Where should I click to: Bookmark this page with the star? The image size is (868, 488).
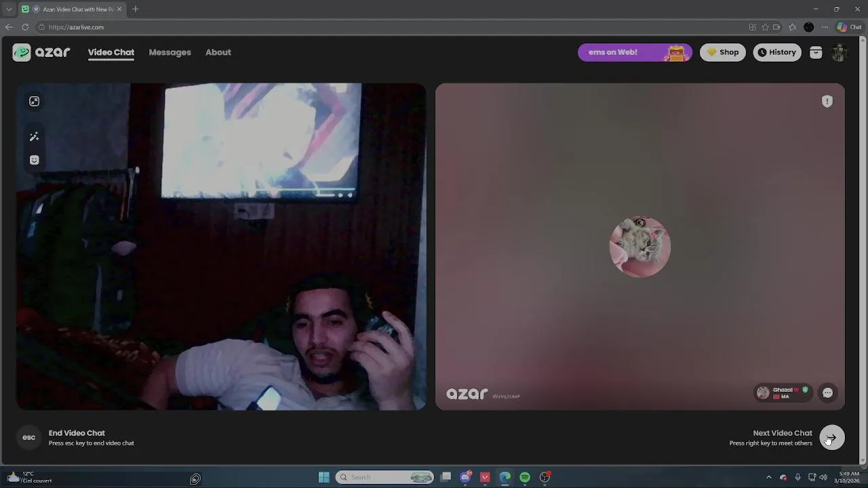pos(765,27)
